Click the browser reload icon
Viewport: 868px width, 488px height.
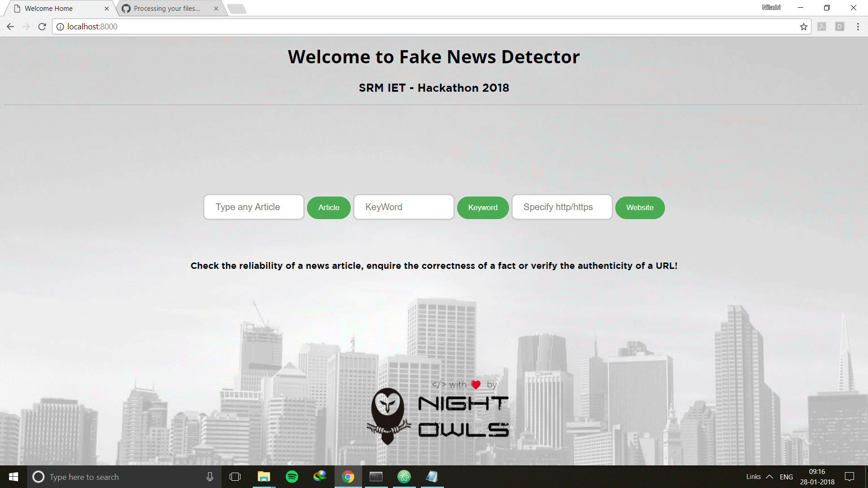[x=42, y=27]
